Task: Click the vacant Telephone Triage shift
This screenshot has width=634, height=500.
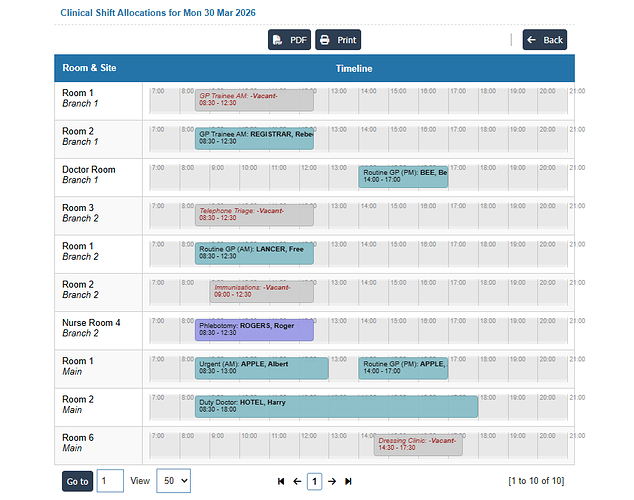Action: click(254, 215)
